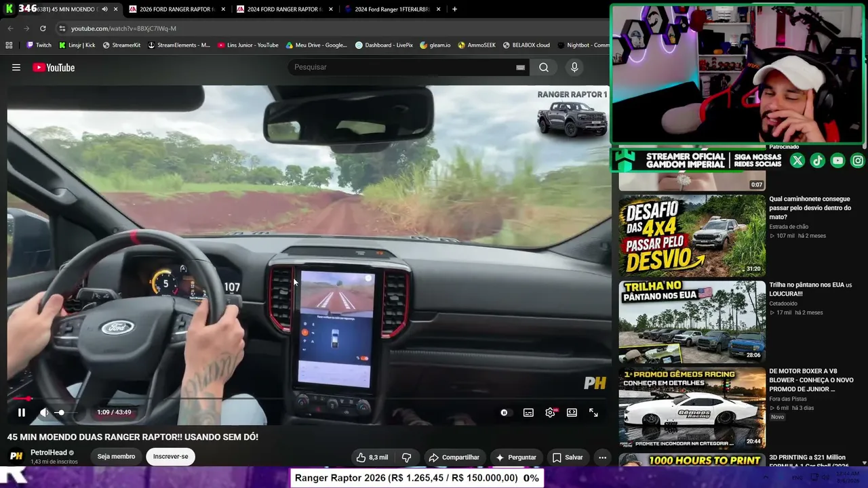The image size is (868, 488).
Task: Pause the video
Action: (x=22, y=412)
